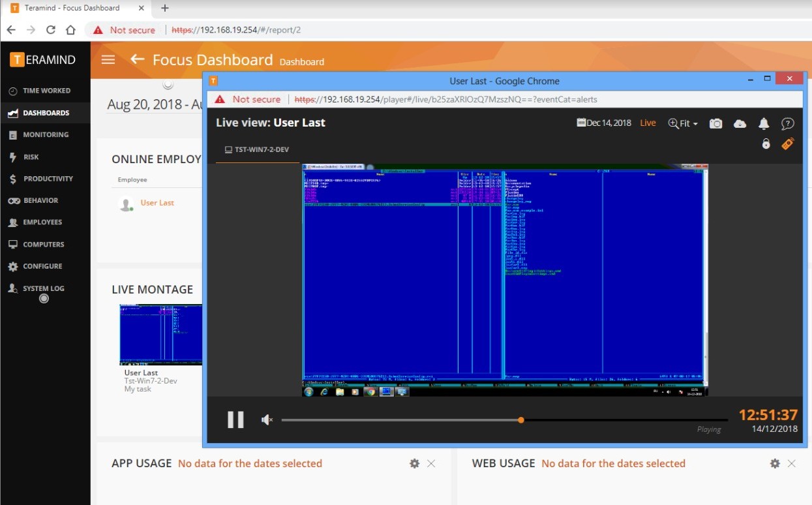This screenshot has height=505, width=812.
Task: Open App Usage widget settings gear
Action: pyautogui.click(x=414, y=463)
